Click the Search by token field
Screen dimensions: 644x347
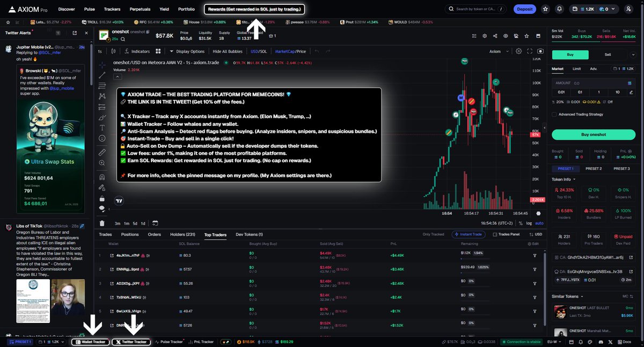point(476,9)
